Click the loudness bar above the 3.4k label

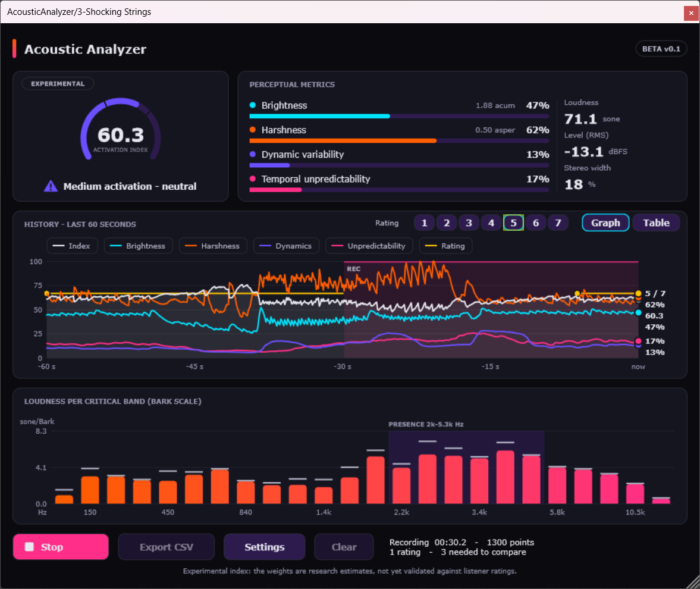point(479,481)
